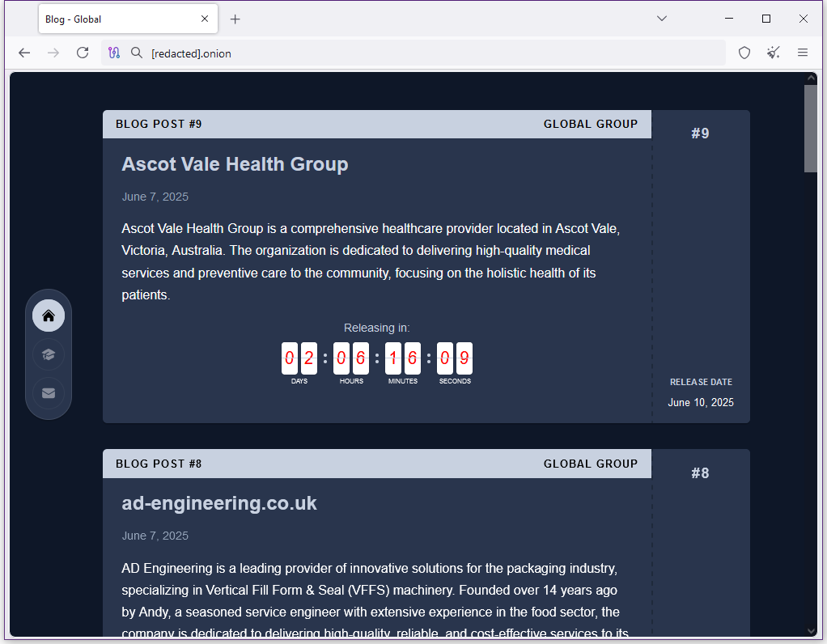The height and width of the screenshot is (644, 827).
Task: Reload the current page
Action: tap(83, 53)
